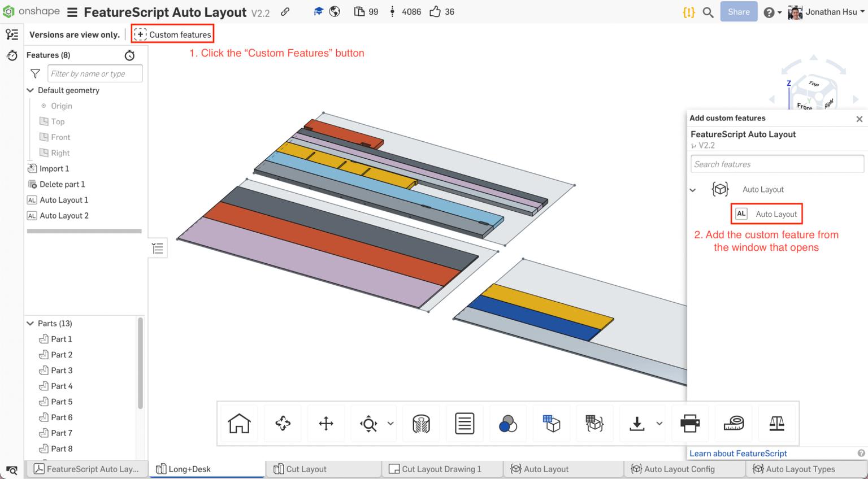868x479 pixels.
Task: Click the Filter by name or type field
Action: point(94,73)
